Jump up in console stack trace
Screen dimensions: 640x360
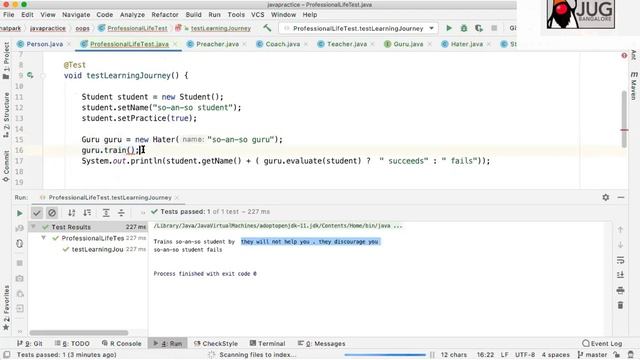point(620,230)
